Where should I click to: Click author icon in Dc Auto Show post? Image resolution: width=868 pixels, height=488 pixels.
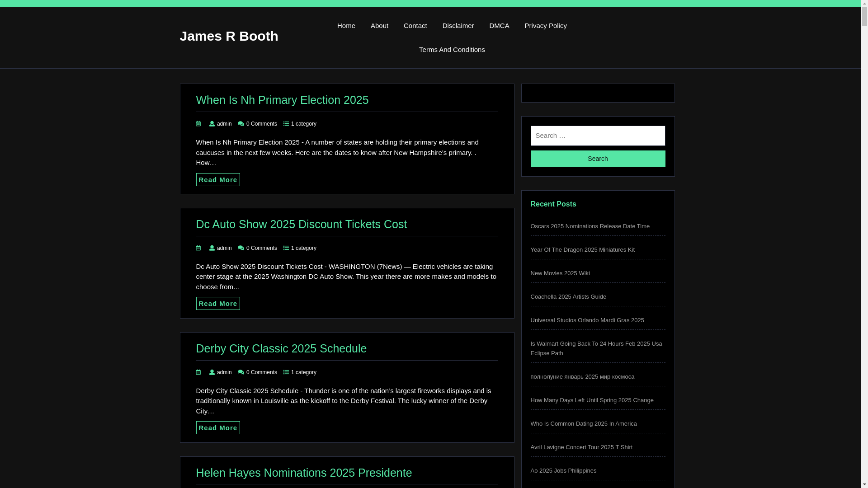pos(212,248)
